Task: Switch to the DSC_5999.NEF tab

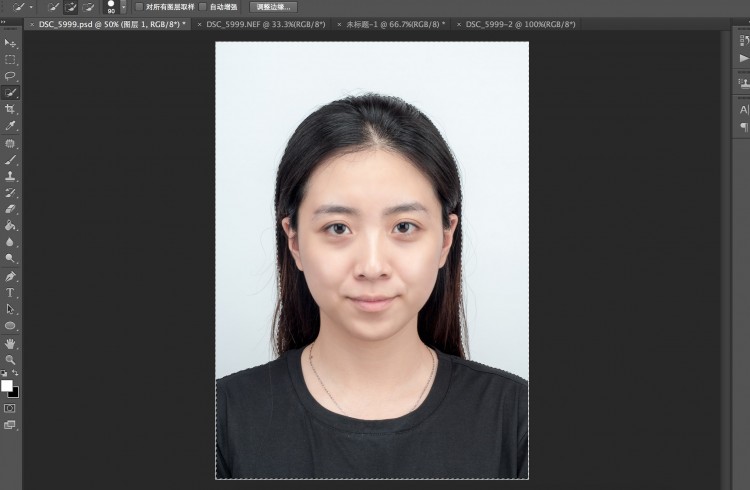Action: coord(265,24)
